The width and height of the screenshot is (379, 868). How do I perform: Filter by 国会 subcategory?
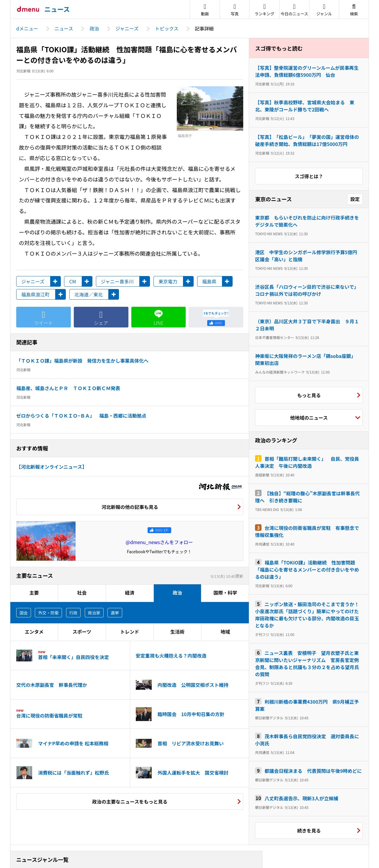pos(24,613)
